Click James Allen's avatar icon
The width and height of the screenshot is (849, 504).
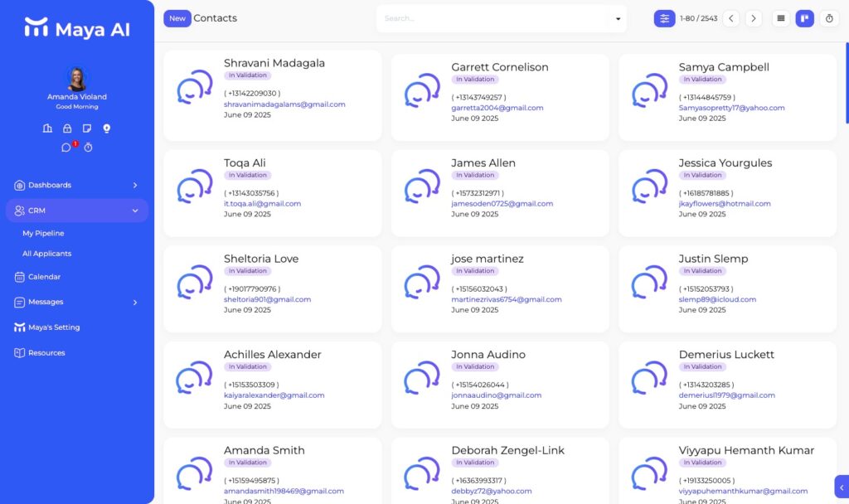pyautogui.click(x=422, y=187)
